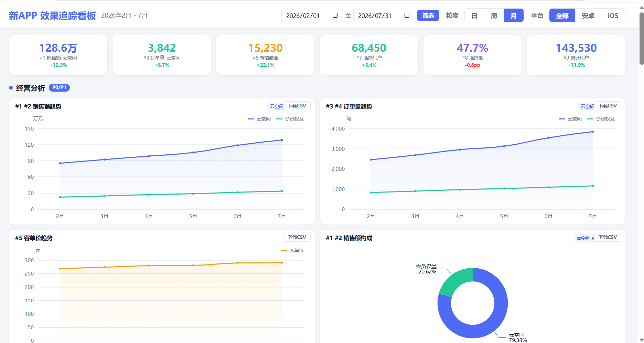Click the 7月 data point on 销售额 云空间 line
This screenshot has width=644, height=343.
(x=282, y=140)
